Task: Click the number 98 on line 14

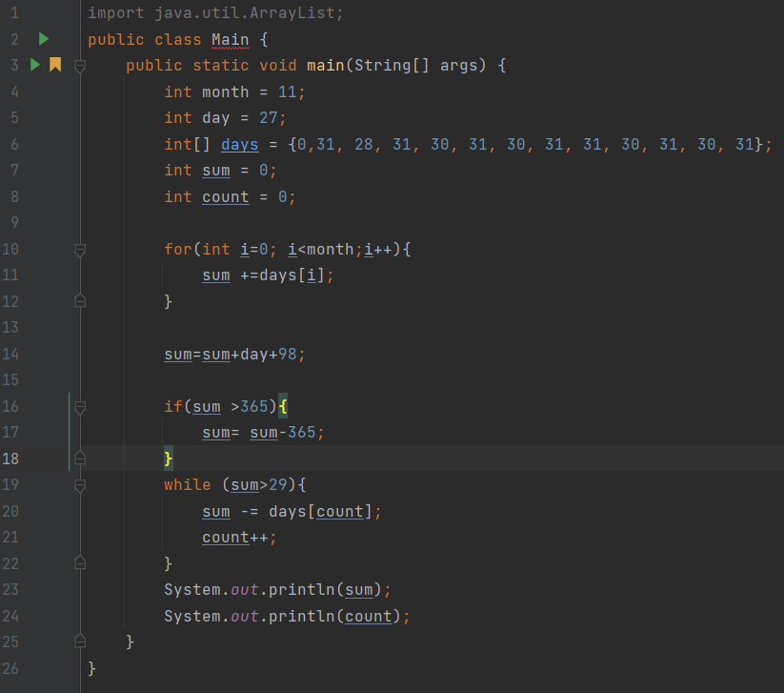Action: coord(288,355)
